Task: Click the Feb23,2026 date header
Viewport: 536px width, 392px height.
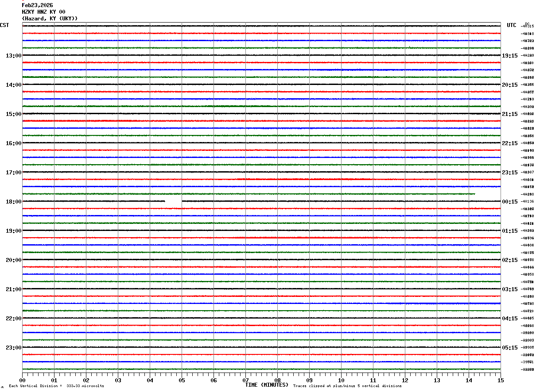Action: 37,5
